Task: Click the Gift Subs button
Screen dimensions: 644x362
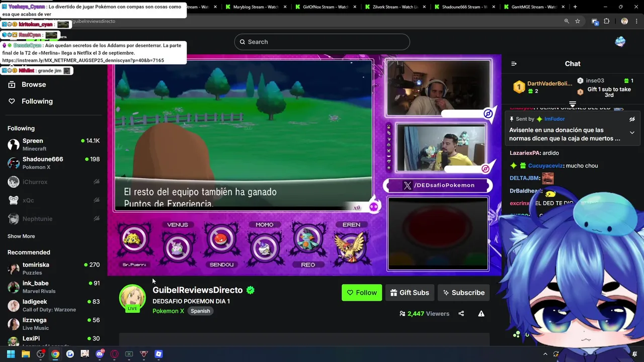Action: click(410, 293)
